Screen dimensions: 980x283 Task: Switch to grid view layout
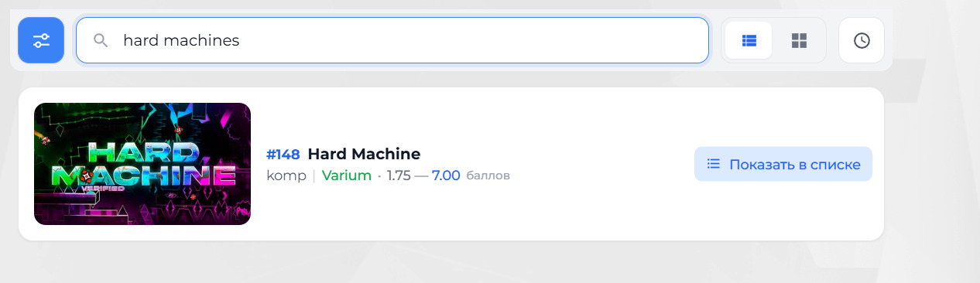click(x=800, y=40)
